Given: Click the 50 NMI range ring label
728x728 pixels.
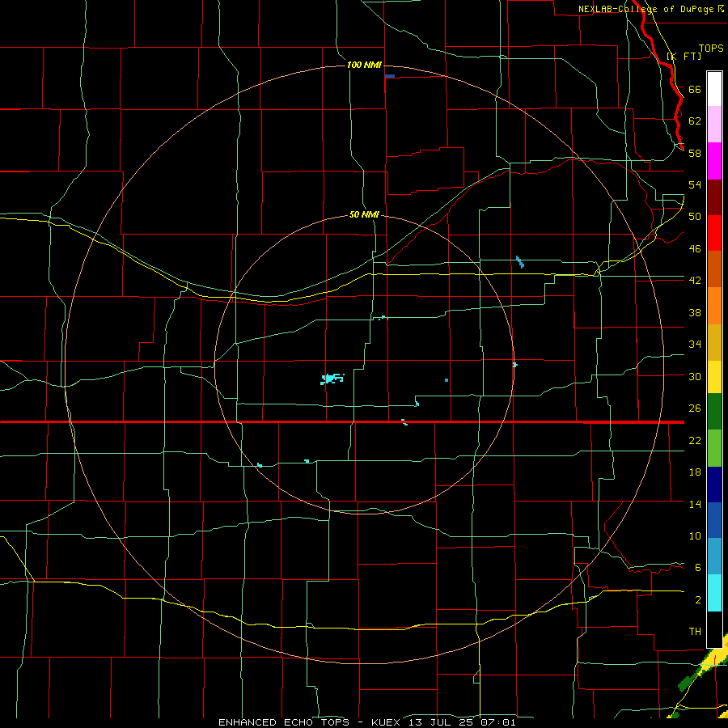Looking at the screenshot, I should (x=364, y=214).
